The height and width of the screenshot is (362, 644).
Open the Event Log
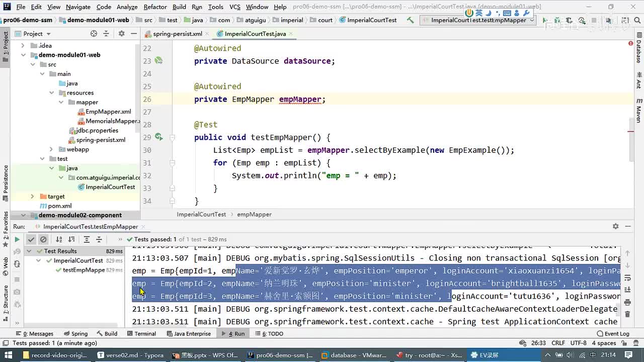coord(613,333)
